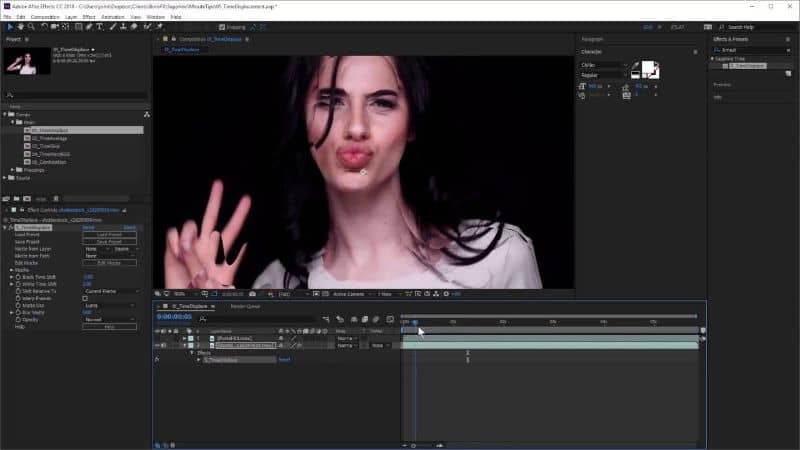Open the Window menu
Image resolution: width=800 pixels, height=450 pixels.
point(156,17)
